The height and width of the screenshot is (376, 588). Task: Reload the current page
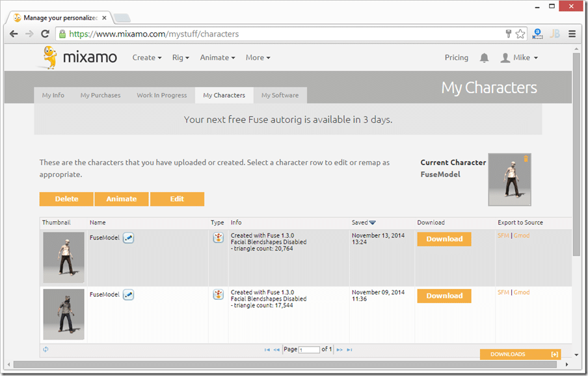pos(45,34)
